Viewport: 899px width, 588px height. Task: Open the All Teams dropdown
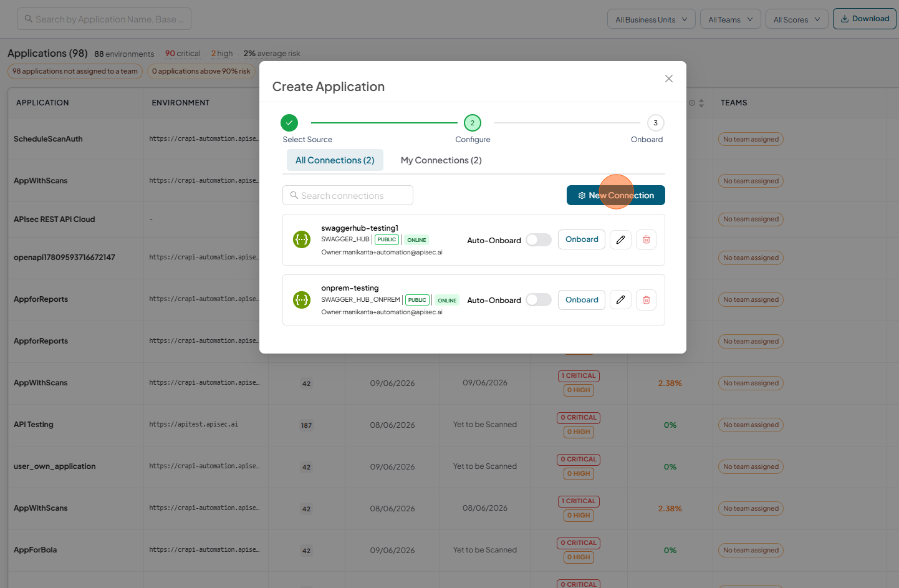731,19
